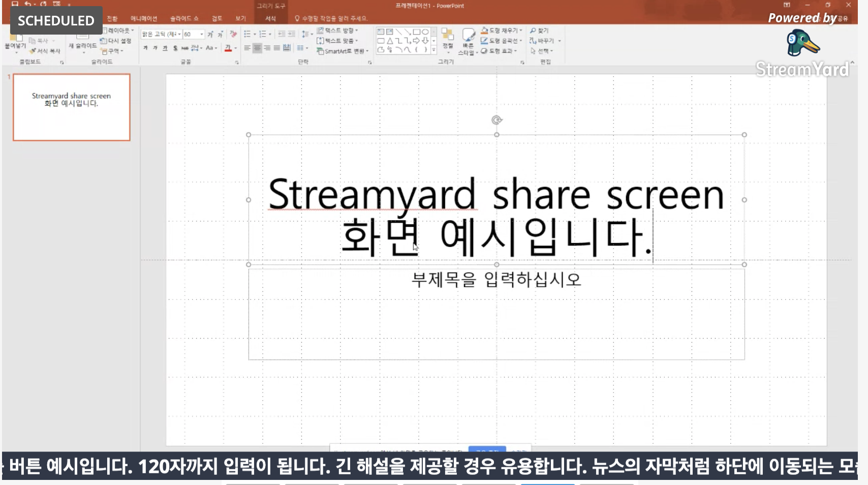The width and height of the screenshot is (868, 485).
Task: Open the Slide Show (슬라이드 쇼) tab
Action: pyautogui.click(x=184, y=18)
